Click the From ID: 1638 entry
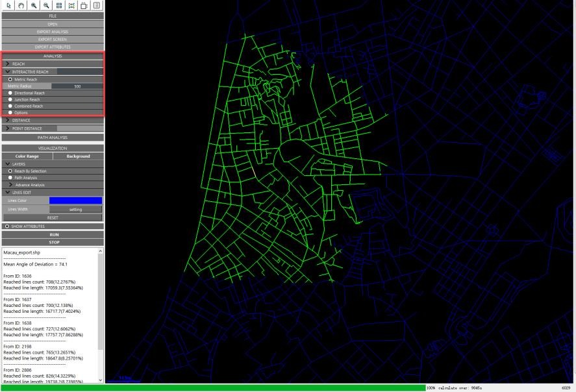576x392 pixels. click(x=18, y=323)
